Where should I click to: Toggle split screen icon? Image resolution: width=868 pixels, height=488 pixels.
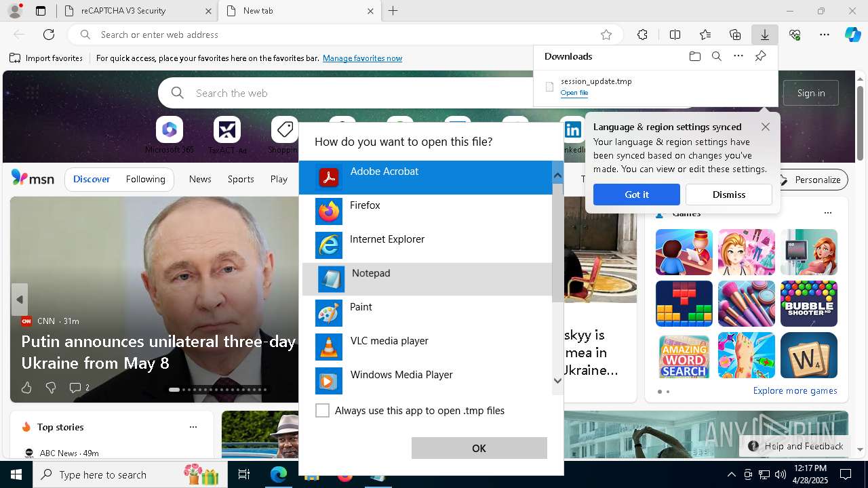tap(675, 35)
